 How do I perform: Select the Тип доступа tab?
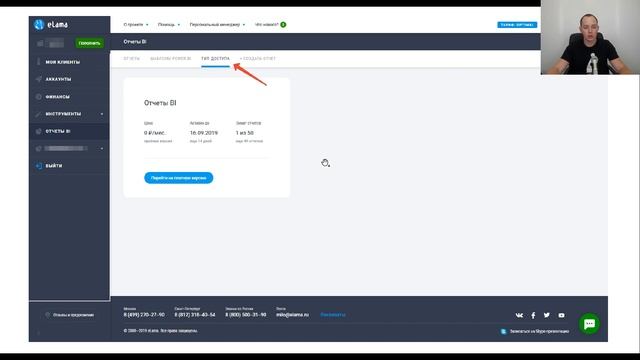coord(216,58)
